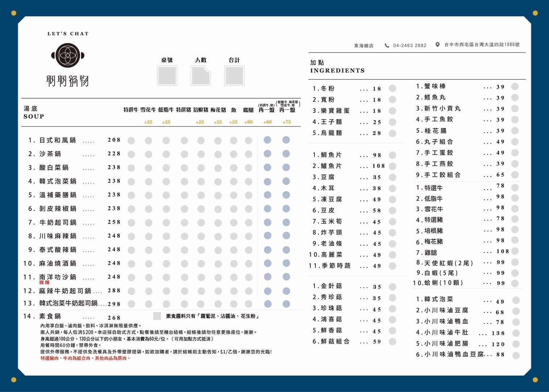Select +60 再一盤 blue circle for 泰式酸辣鍋
The width and height of the screenshot is (549, 392).
268,250
